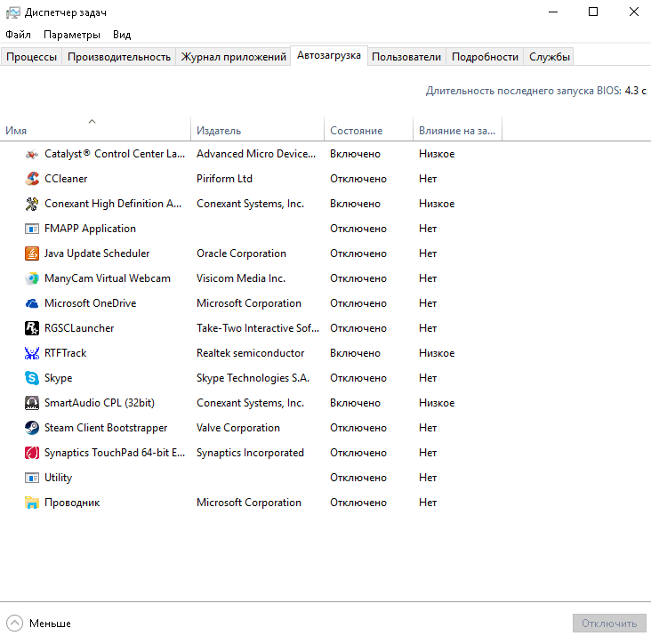651x644 pixels.
Task: Click the RTFTrack Realtek icon
Action: [x=32, y=353]
